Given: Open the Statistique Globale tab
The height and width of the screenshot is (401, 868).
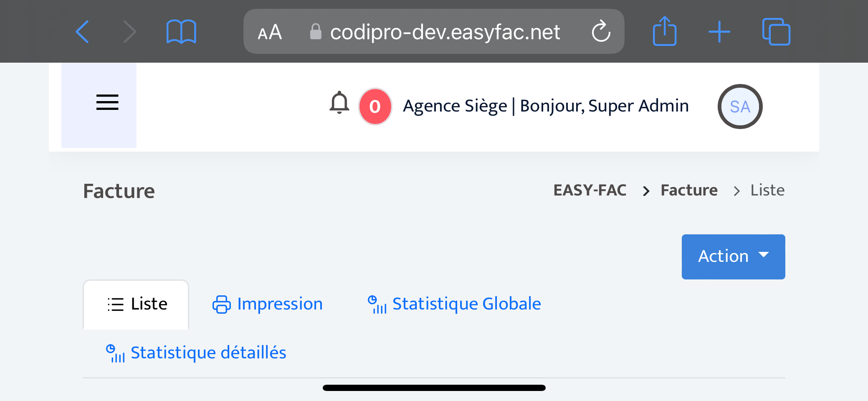Looking at the screenshot, I should point(454,304).
